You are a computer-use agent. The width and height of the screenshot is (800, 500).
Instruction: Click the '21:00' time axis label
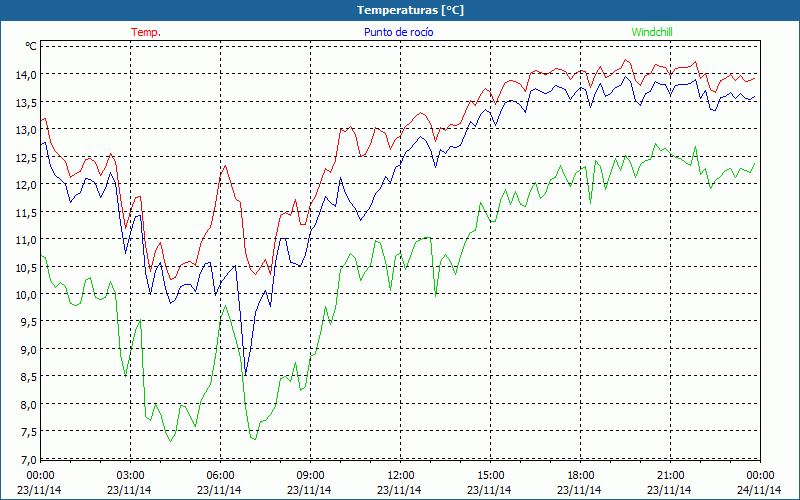click(x=670, y=476)
